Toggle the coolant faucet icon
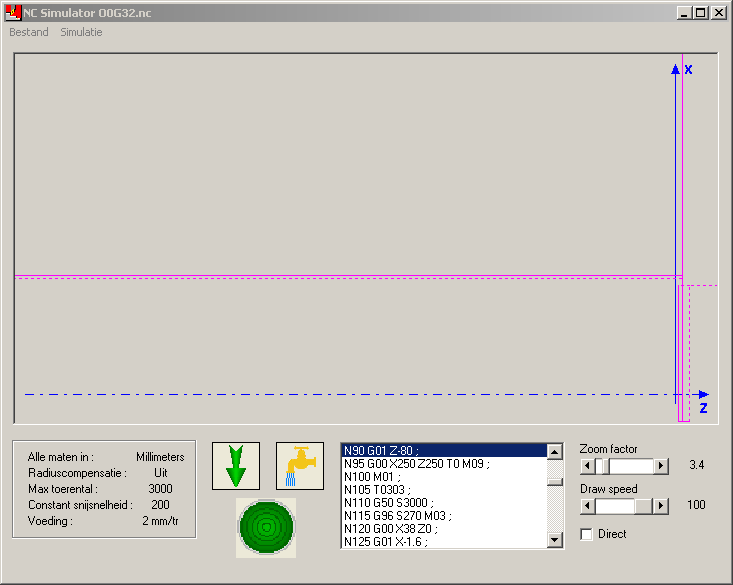The width and height of the screenshot is (733, 585). click(300, 466)
